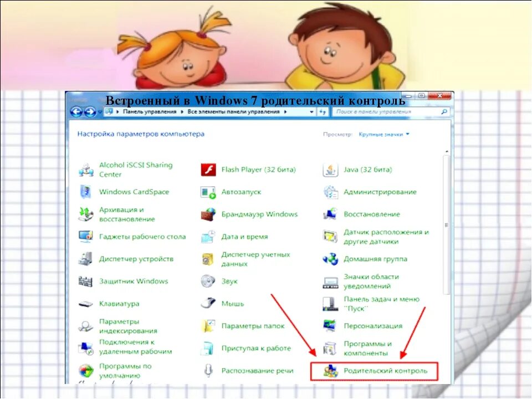Image resolution: width=532 pixels, height=399 pixels.
Task: Click the Защитник Windows link text
Action: (x=134, y=282)
